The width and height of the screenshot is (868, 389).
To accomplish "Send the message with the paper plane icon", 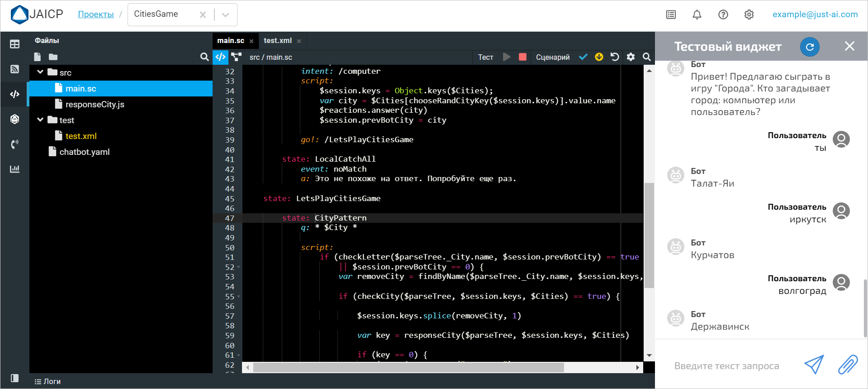I will [814, 365].
